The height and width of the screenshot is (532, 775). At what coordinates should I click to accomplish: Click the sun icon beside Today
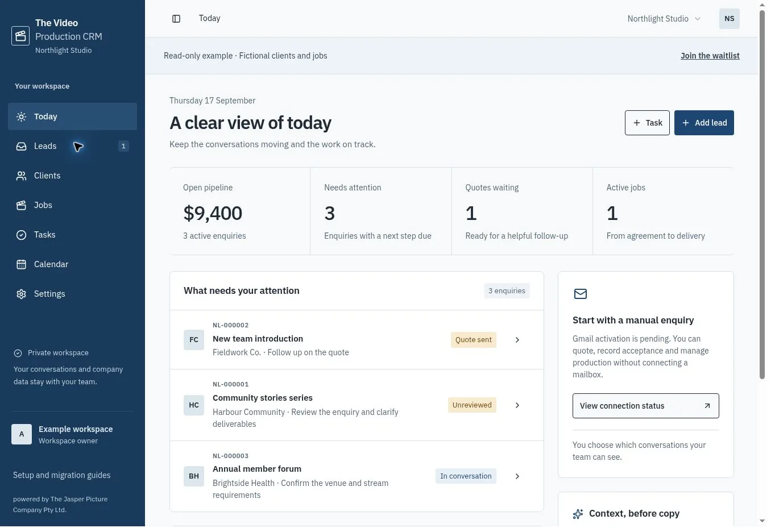(x=22, y=117)
